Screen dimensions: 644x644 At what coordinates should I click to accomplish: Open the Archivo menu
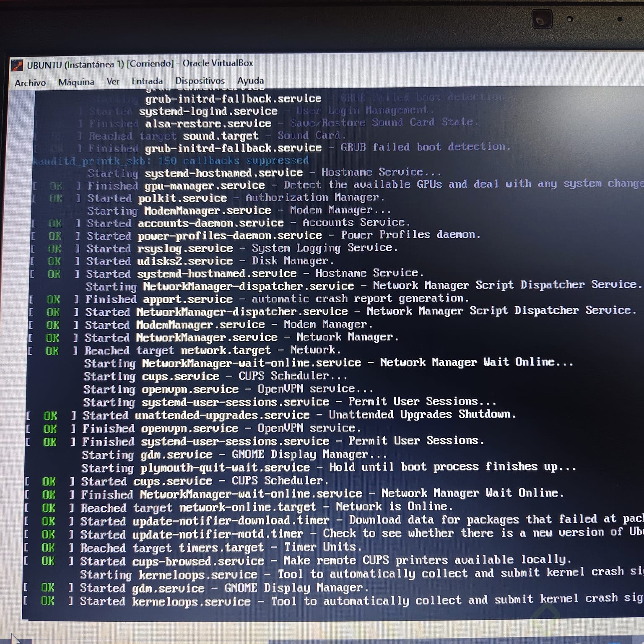(x=30, y=83)
